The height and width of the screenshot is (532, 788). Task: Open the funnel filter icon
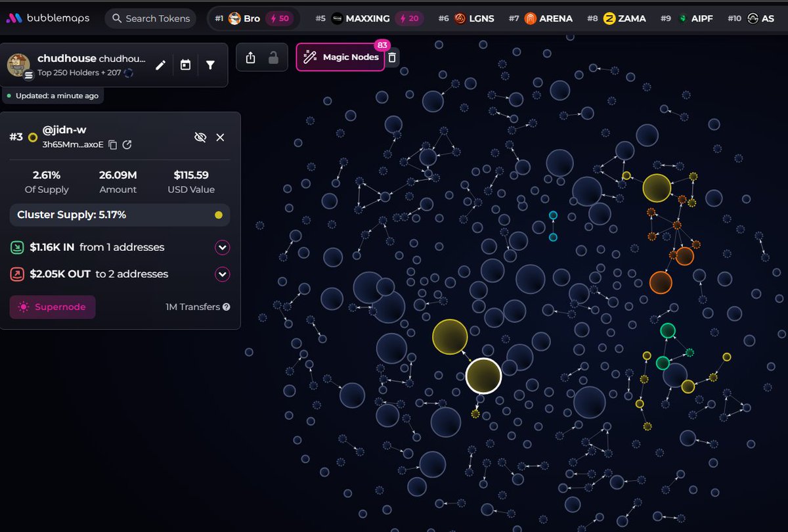[x=210, y=64]
